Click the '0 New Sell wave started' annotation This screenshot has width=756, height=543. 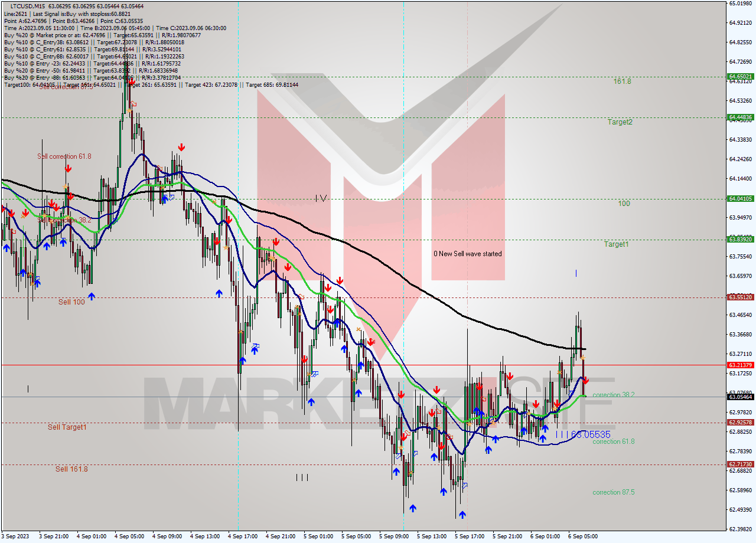pos(468,254)
